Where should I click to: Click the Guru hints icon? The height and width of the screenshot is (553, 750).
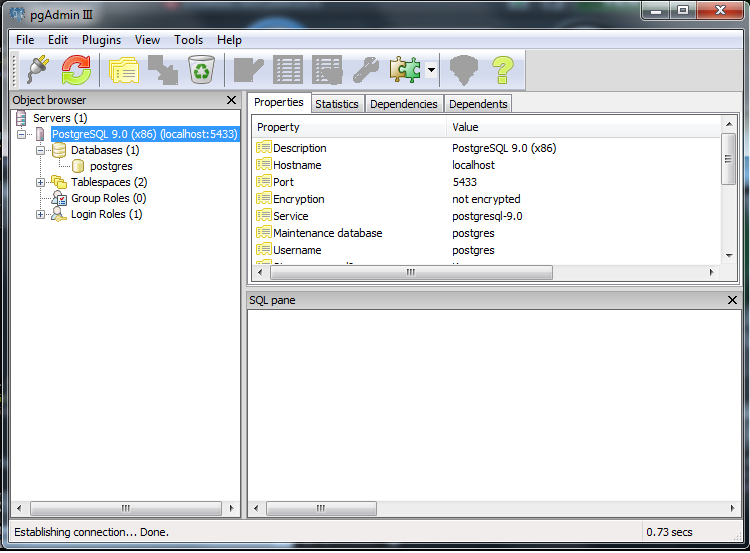point(463,70)
